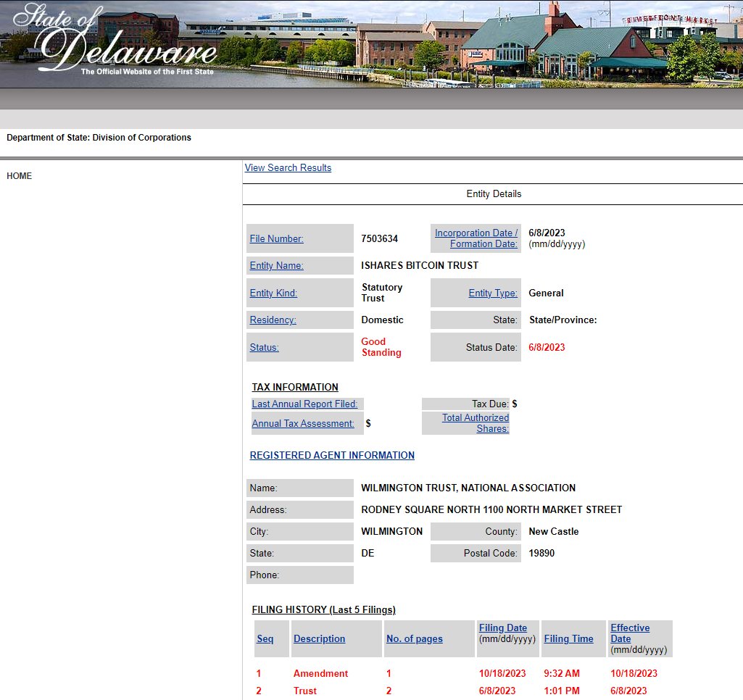Click the Domestic residency value
Screen dimensions: 743x700
click(x=383, y=320)
